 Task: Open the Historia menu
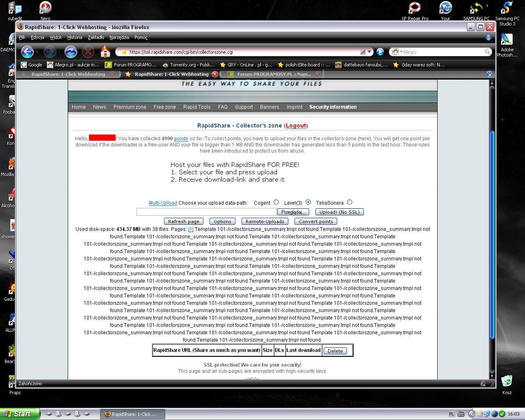pyautogui.click(x=75, y=37)
